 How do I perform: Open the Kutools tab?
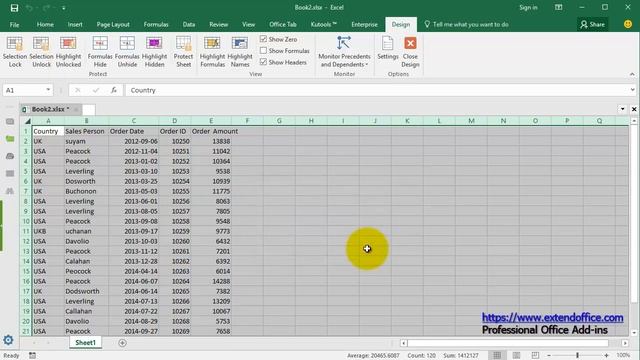[324, 24]
